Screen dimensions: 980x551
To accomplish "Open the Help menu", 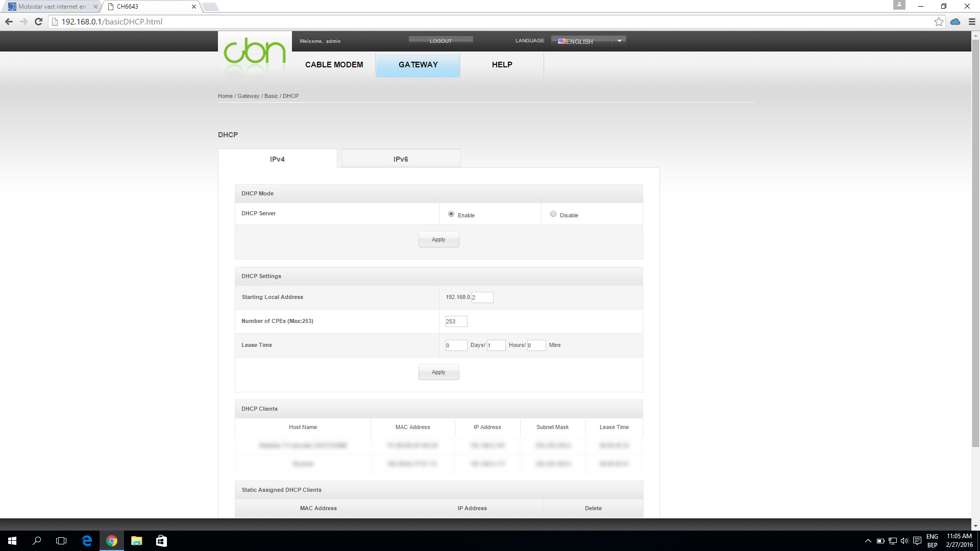I will [x=502, y=65].
